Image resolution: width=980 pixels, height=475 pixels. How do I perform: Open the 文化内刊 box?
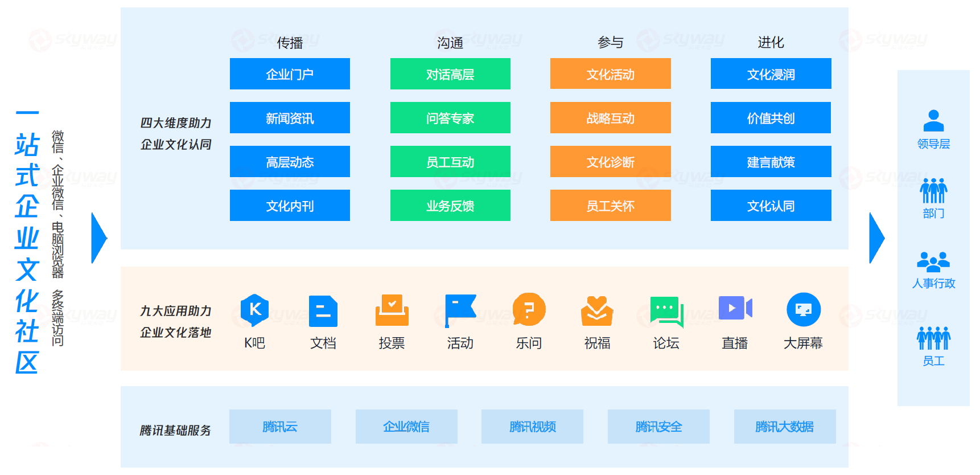coord(290,206)
